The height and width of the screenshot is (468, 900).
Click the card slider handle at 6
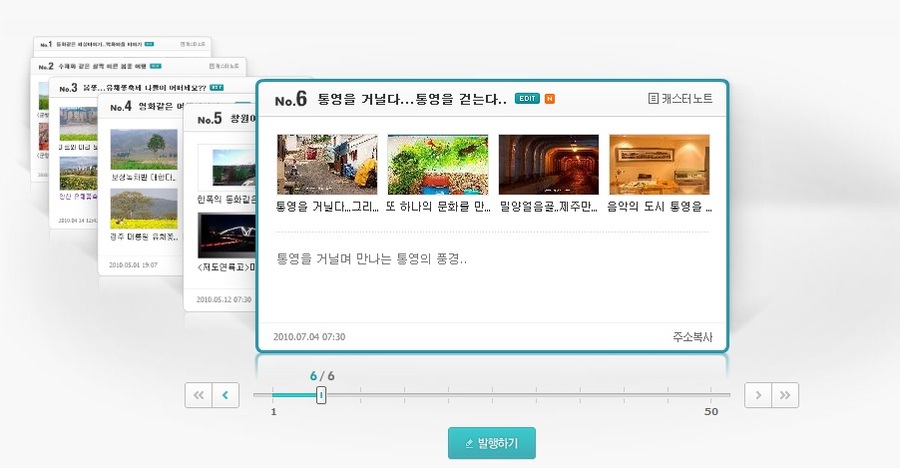tap(321, 395)
